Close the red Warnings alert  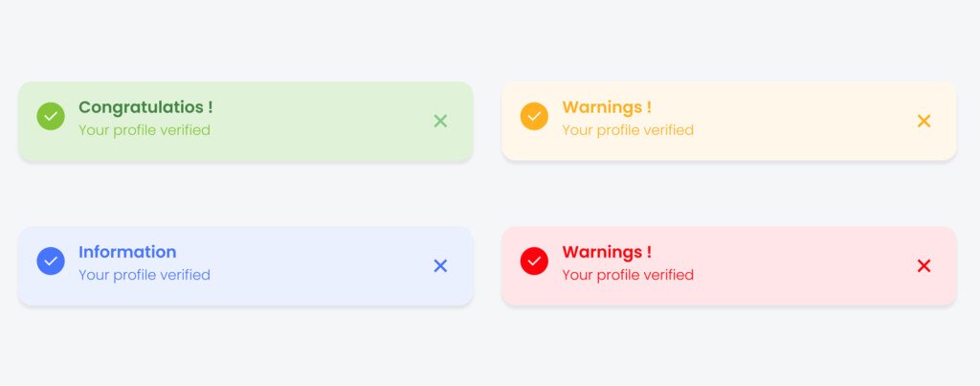coord(924,266)
